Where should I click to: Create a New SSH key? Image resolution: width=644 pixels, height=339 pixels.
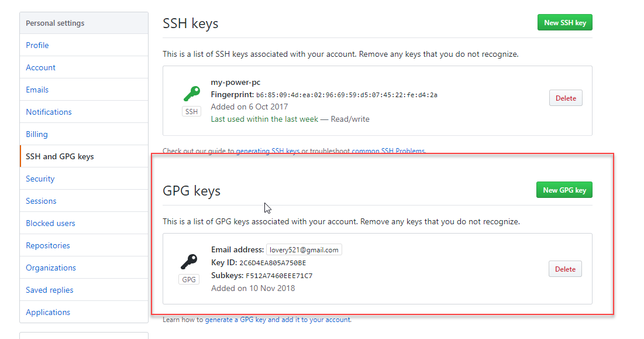[x=564, y=23]
